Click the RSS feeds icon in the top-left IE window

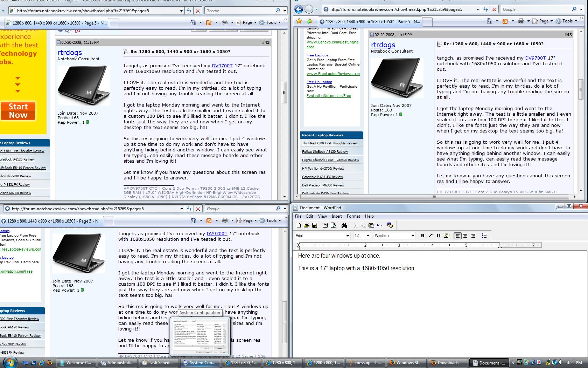pos(209,22)
